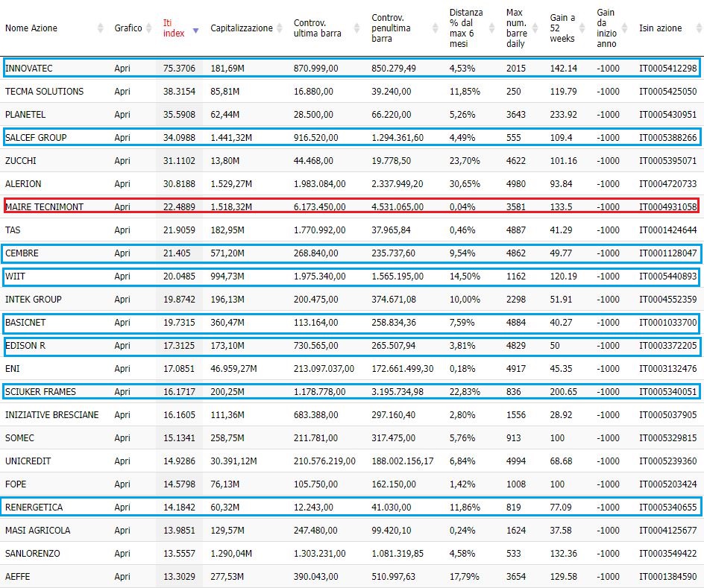Sort by Capitalizzazione column arrows
The width and height of the screenshot is (704, 588).
click(279, 28)
